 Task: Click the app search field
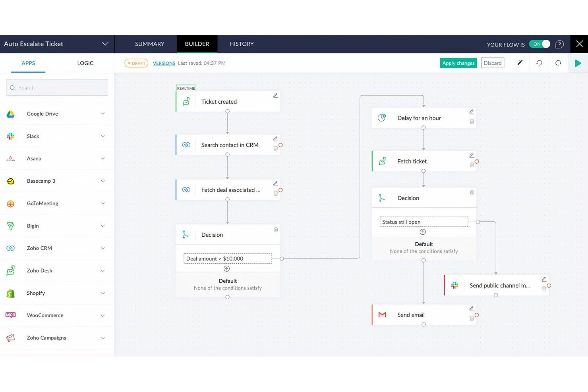pyautogui.click(x=56, y=87)
